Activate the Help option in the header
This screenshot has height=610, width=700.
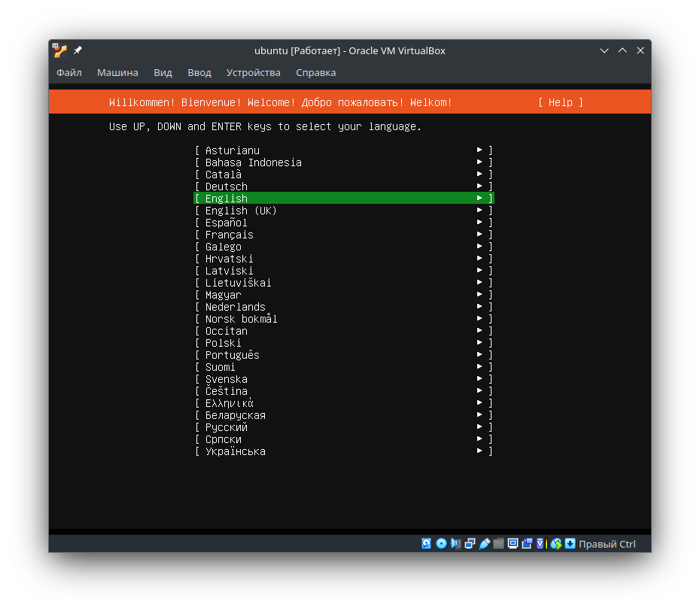point(560,102)
